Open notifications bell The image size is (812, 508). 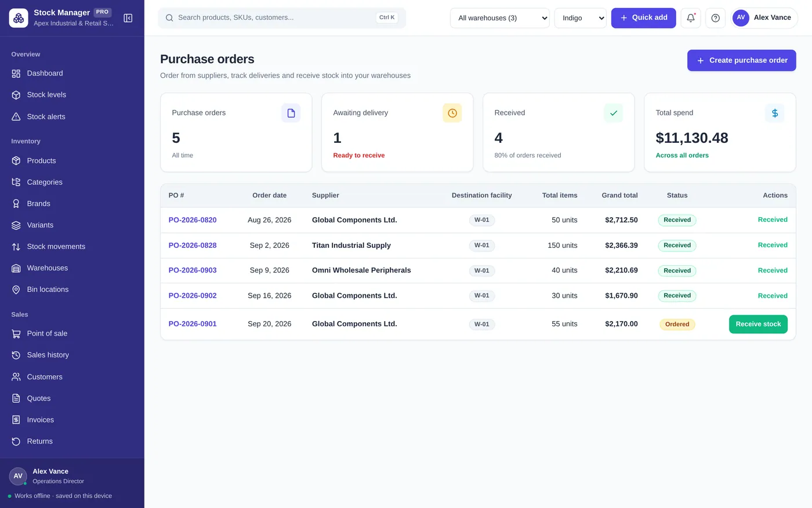click(x=691, y=18)
